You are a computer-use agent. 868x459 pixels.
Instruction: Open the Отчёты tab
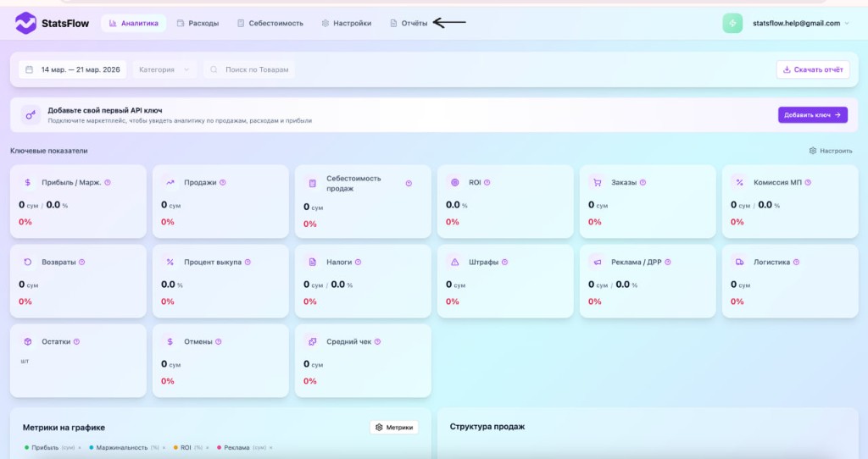click(x=409, y=23)
